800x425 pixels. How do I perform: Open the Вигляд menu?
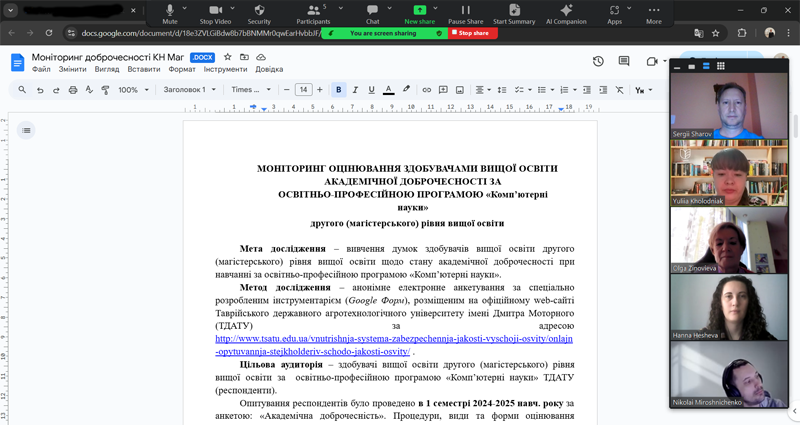[107, 69]
